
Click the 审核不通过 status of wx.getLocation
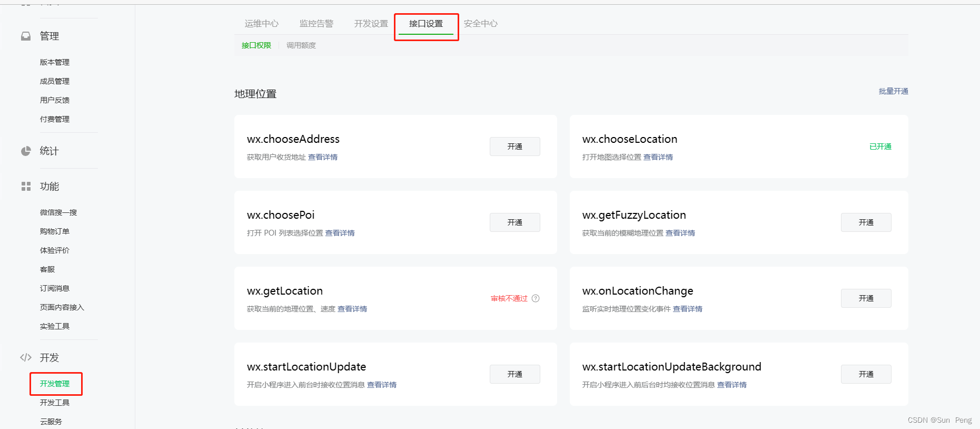click(x=509, y=298)
